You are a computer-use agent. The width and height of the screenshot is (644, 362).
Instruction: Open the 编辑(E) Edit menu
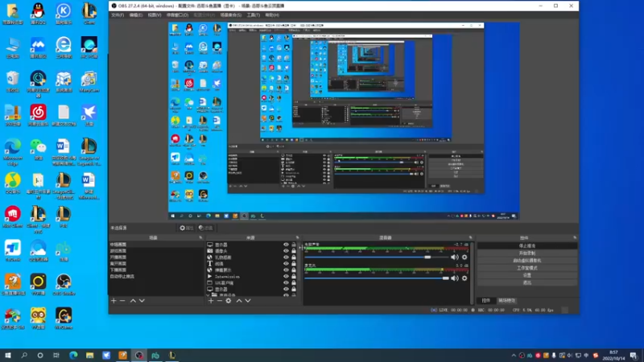click(136, 15)
